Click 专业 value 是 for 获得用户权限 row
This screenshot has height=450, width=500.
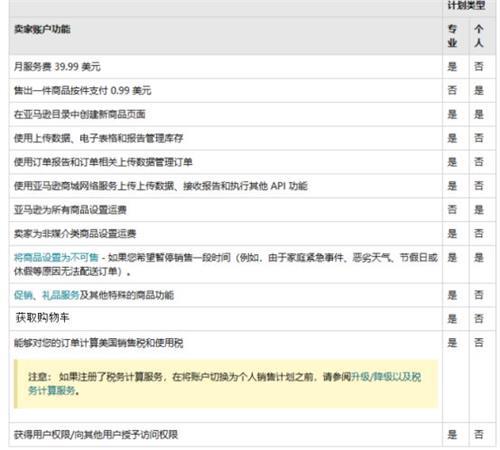[x=452, y=435]
